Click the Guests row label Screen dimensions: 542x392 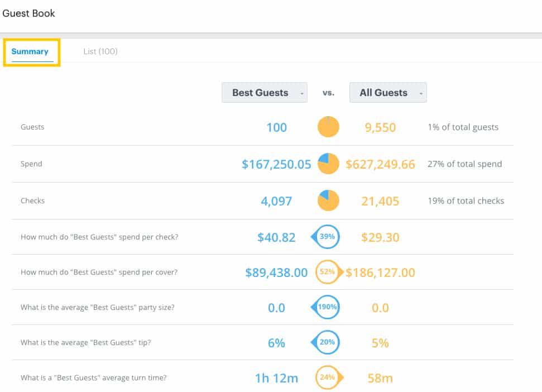pyautogui.click(x=32, y=127)
